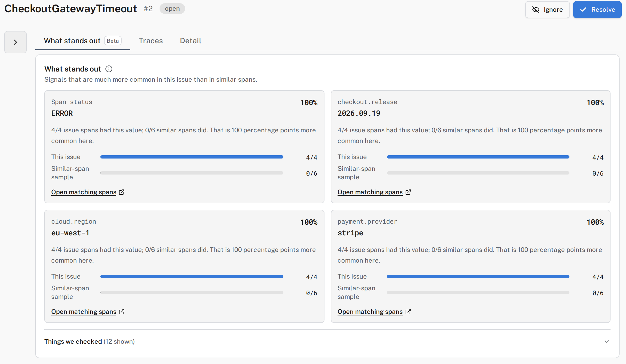Open matching spans for Span status ERROR
This screenshot has height=364, width=626.
coord(84,192)
